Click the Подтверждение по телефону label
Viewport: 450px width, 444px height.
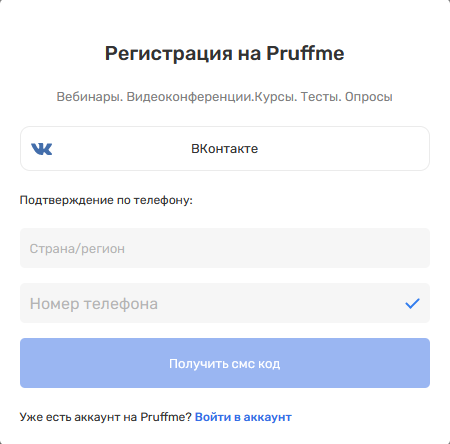pyautogui.click(x=106, y=200)
